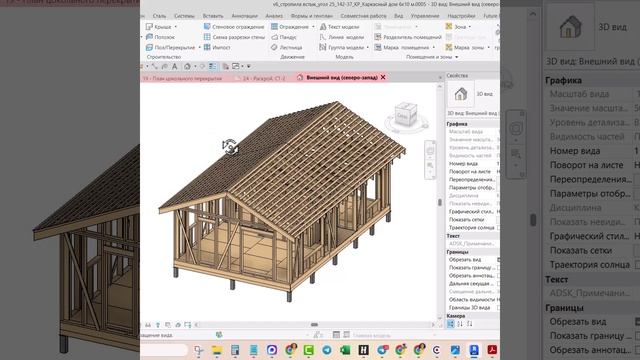Select the Зона tool icon
The height and width of the screenshot is (360, 640).
click(449, 27)
